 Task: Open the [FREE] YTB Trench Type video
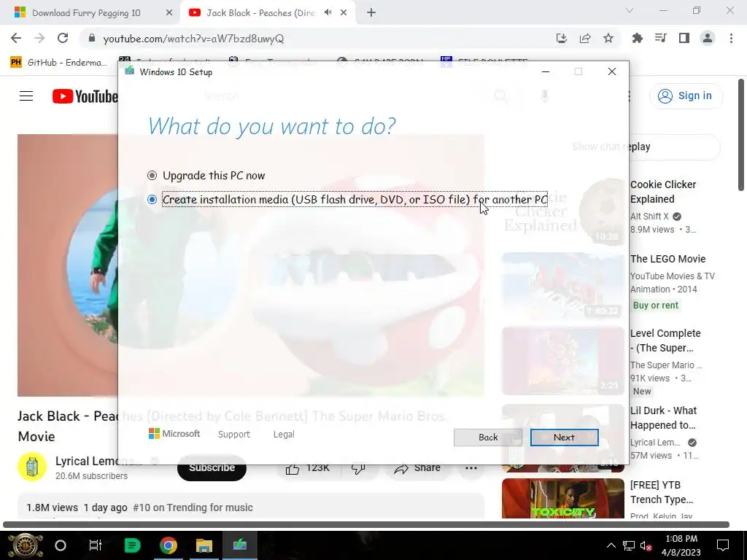661,492
